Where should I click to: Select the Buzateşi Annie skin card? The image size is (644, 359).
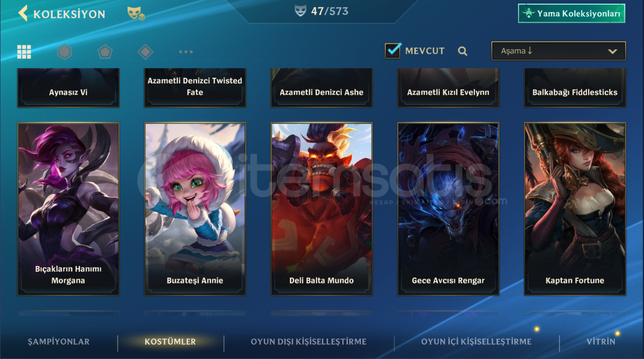click(195, 209)
